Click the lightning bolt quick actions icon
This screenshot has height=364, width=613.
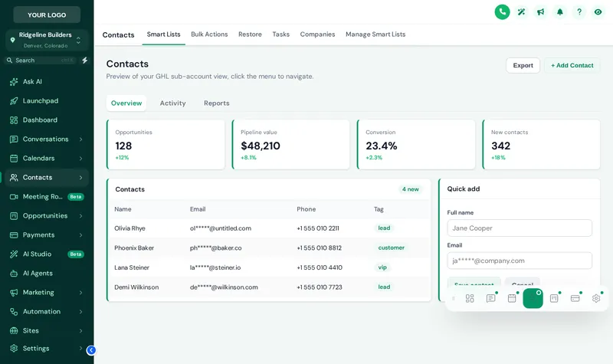point(84,61)
